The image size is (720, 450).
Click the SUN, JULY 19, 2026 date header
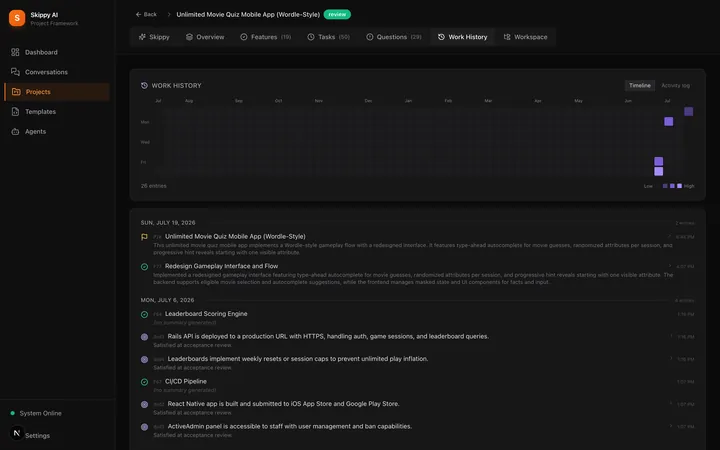point(168,223)
